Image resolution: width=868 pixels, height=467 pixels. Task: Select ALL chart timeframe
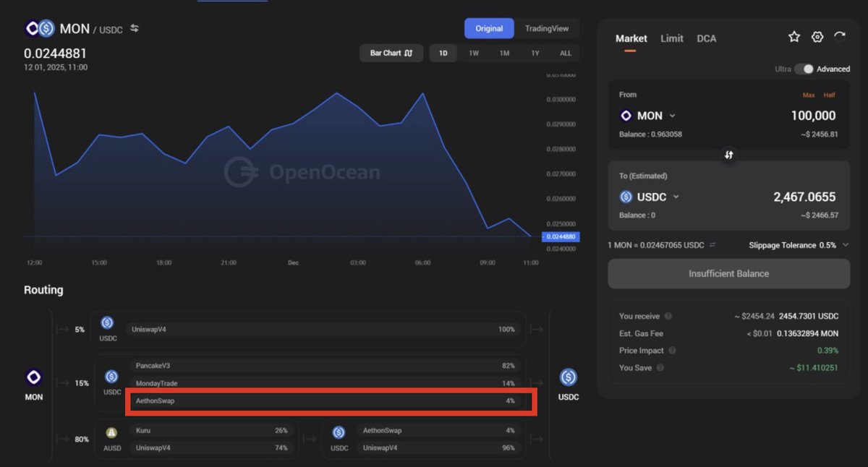pyautogui.click(x=566, y=53)
